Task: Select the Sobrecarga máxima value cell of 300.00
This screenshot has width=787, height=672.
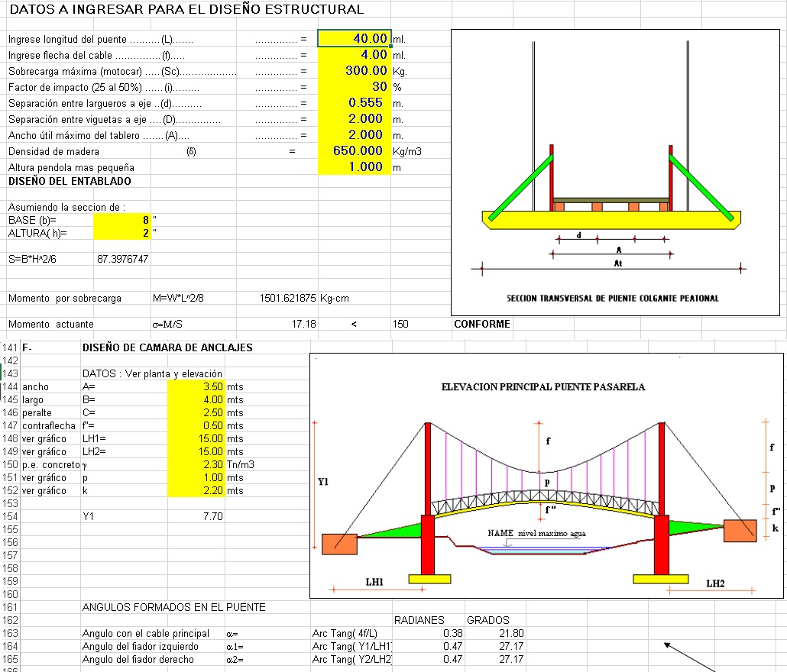Action: click(353, 71)
